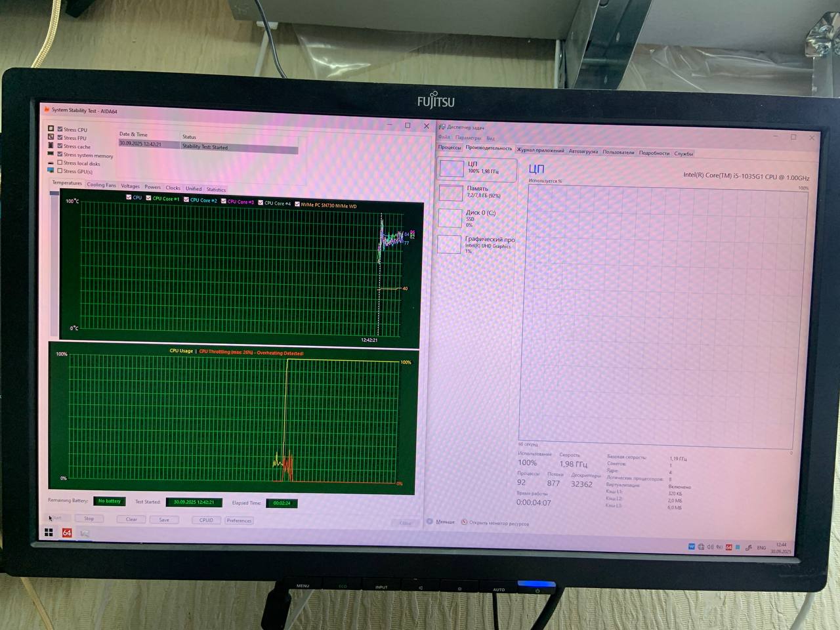Screen dimensions: 840x630
Task: Click the Task Manager taskbar icon
Action: tap(85, 534)
